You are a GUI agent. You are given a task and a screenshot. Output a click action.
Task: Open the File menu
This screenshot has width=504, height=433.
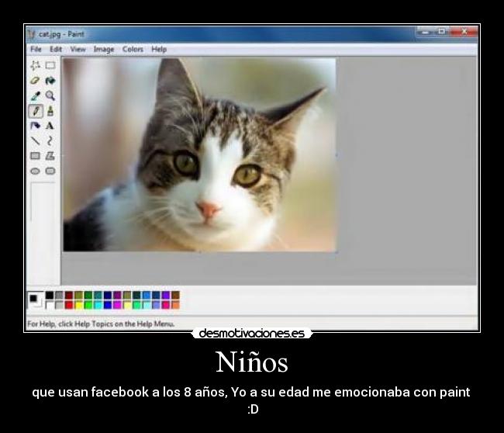pyautogui.click(x=36, y=49)
